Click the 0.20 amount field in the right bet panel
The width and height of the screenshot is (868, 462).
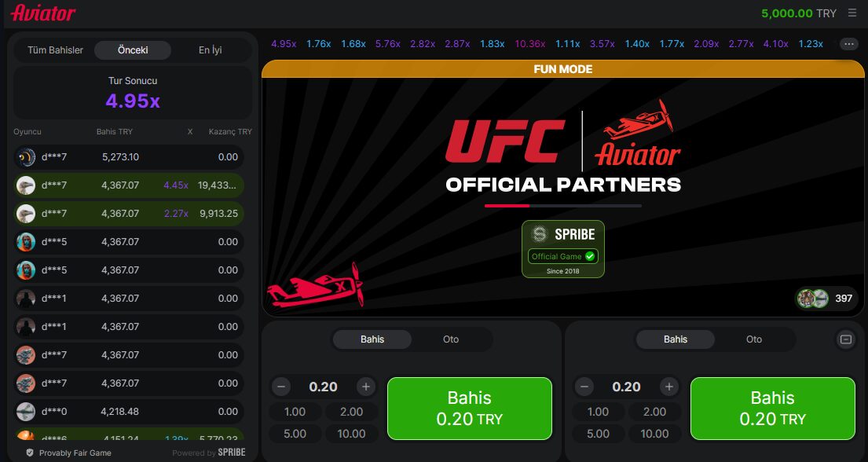tap(627, 387)
